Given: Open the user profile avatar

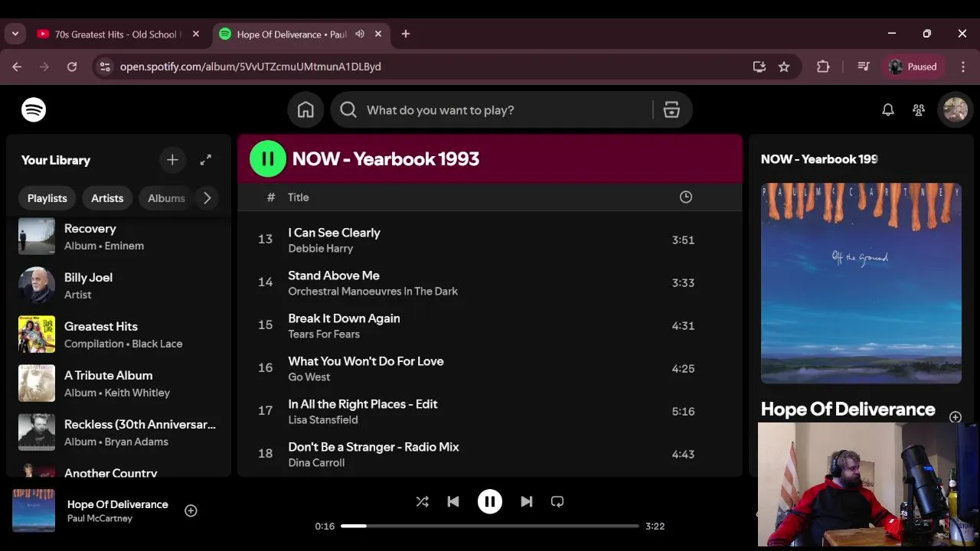Looking at the screenshot, I should coord(955,109).
